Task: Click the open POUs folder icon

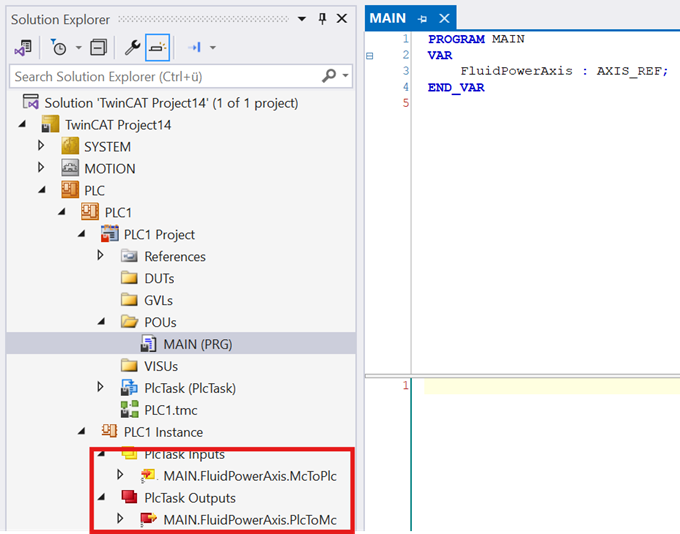Action: point(129,322)
